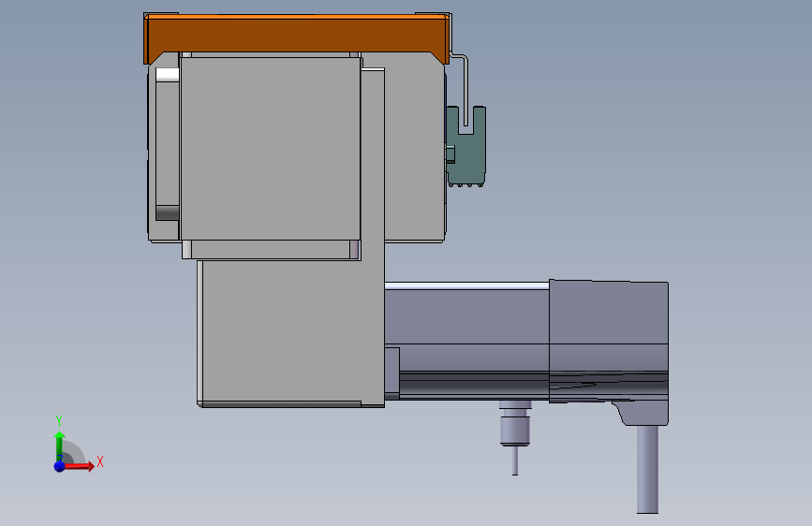Select the teal green connector block
Screen dimensions: 812x526
(466, 147)
